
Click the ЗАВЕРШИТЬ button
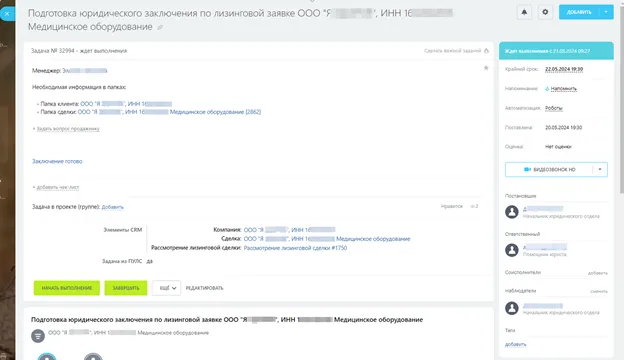point(126,288)
